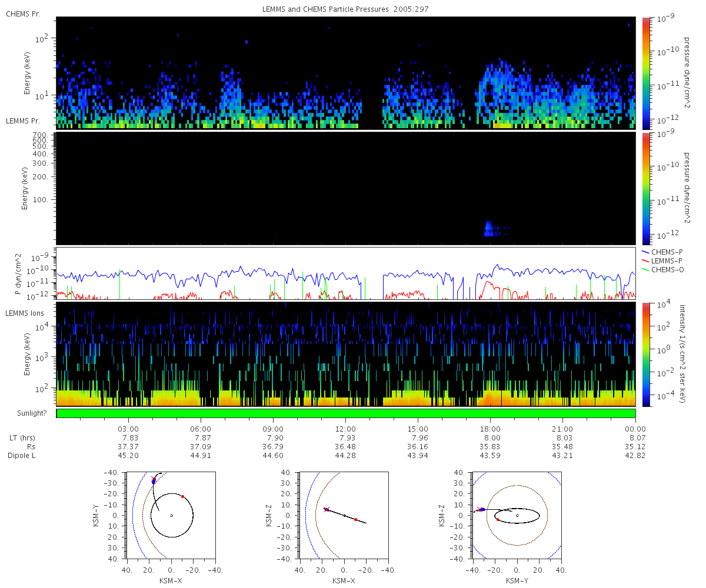Click the red dot in KSM-Y/KSM-Z orbit plot
Image resolution: width=706 pixels, height=588 pixels.
click(x=498, y=520)
